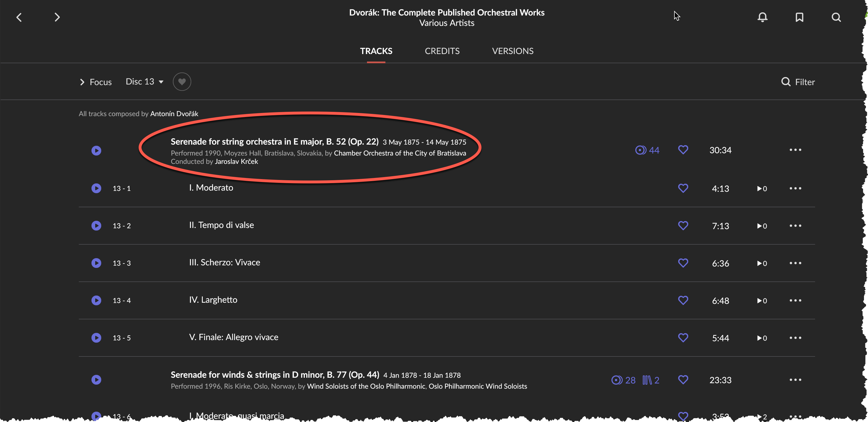This screenshot has height=422, width=868.
Task: Open more options for Serenade in E major
Action: click(x=795, y=149)
